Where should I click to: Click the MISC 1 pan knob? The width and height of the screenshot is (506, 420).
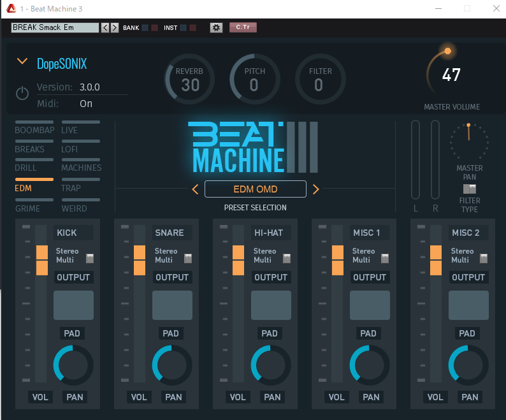pyautogui.click(x=370, y=365)
